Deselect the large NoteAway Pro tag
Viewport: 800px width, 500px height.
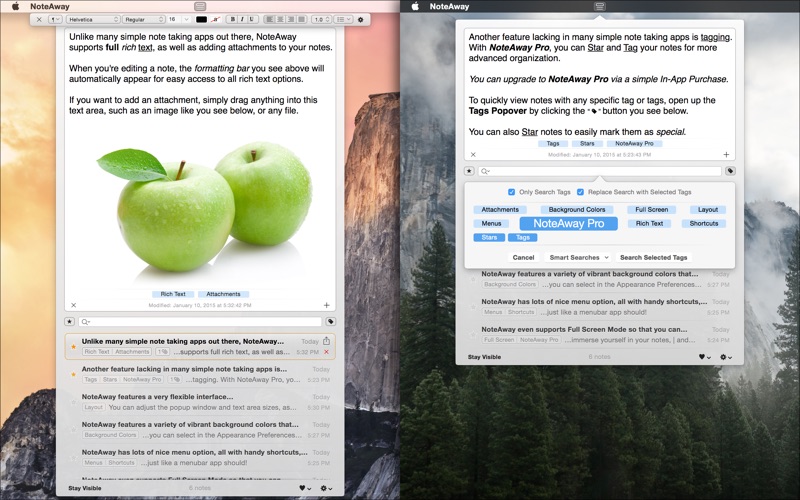(x=568, y=223)
